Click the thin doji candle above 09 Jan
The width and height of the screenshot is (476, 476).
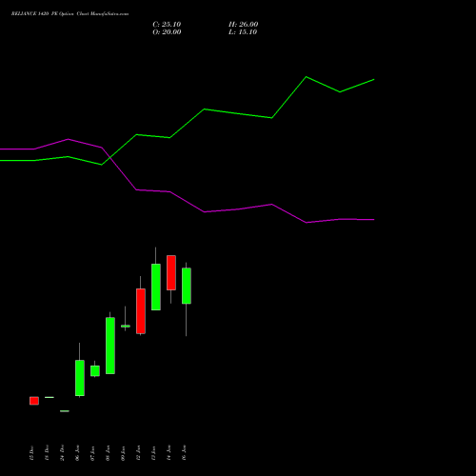126,326
